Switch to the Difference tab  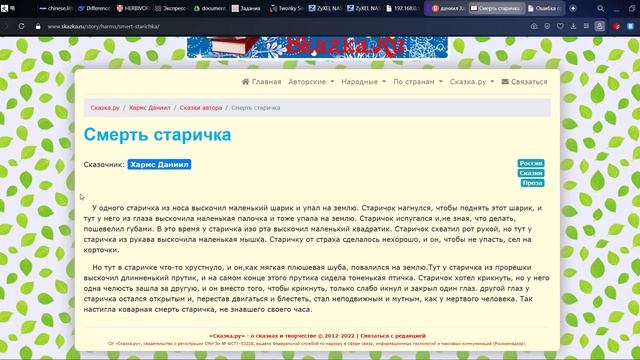click(x=94, y=8)
